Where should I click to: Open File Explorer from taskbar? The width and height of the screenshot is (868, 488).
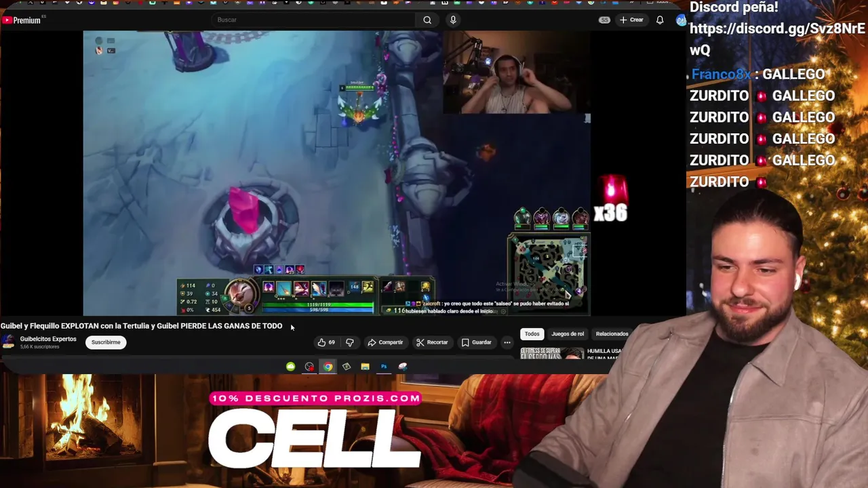[x=365, y=367]
